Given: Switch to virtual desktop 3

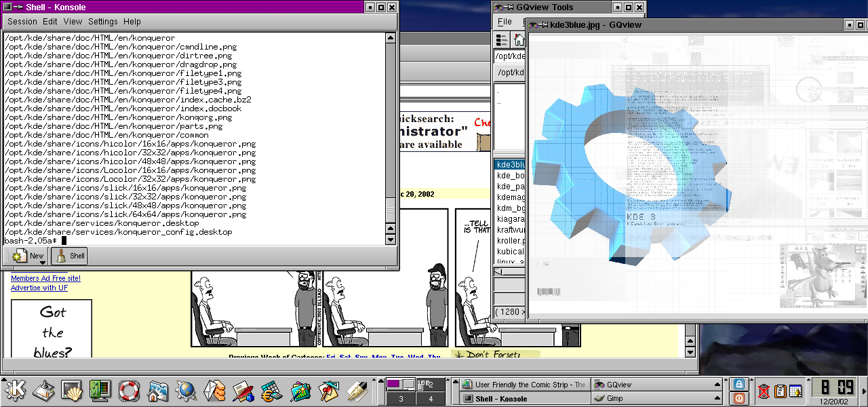Looking at the screenshot, I should click(x=401, y=399).
